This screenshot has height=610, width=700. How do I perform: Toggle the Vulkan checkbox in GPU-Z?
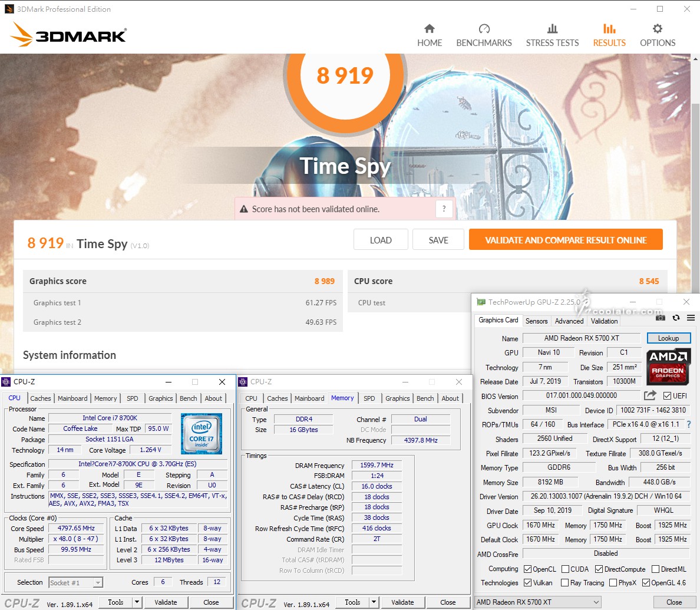point(528,583)
